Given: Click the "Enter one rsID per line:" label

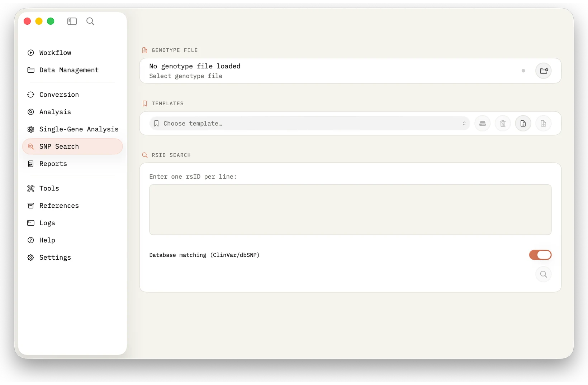Looking at the screenshot, I should (193, 177).
